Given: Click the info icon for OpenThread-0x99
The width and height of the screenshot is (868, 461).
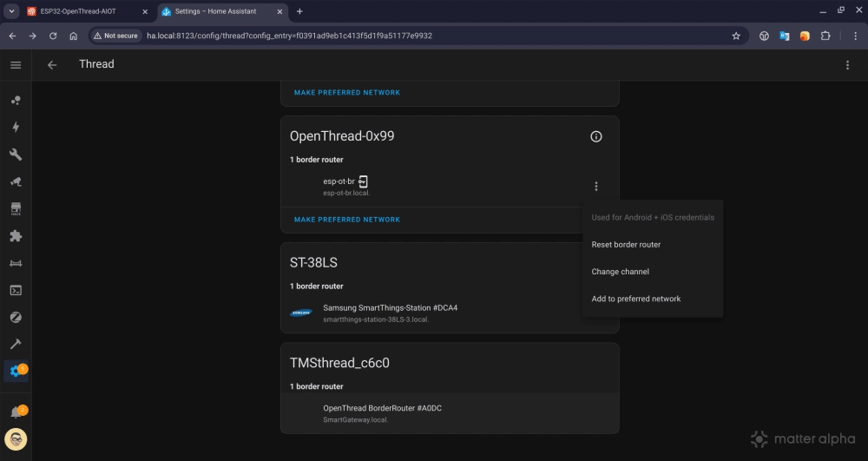Looking at the screenshot, I should 595,136.
